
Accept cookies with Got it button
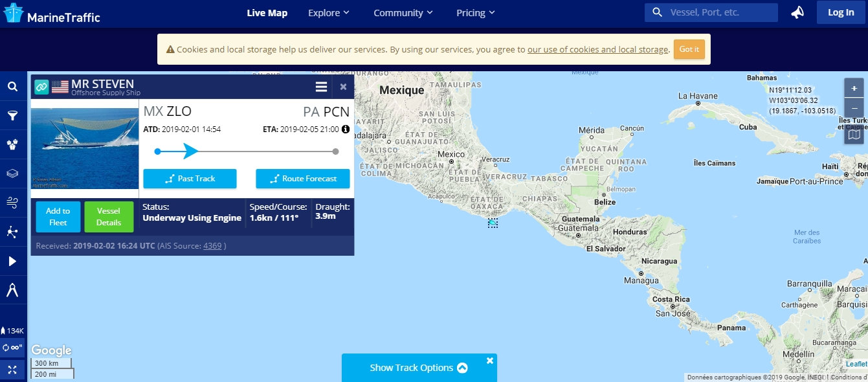689,49
